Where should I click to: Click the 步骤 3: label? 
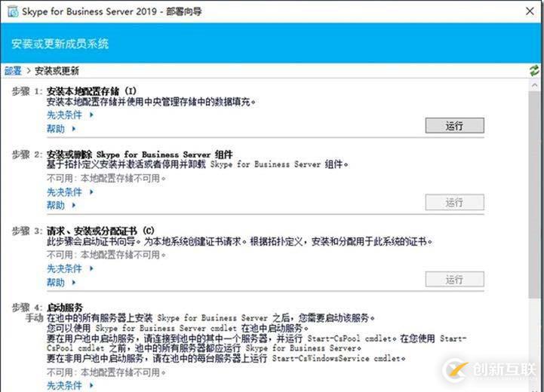pos(26,231)
